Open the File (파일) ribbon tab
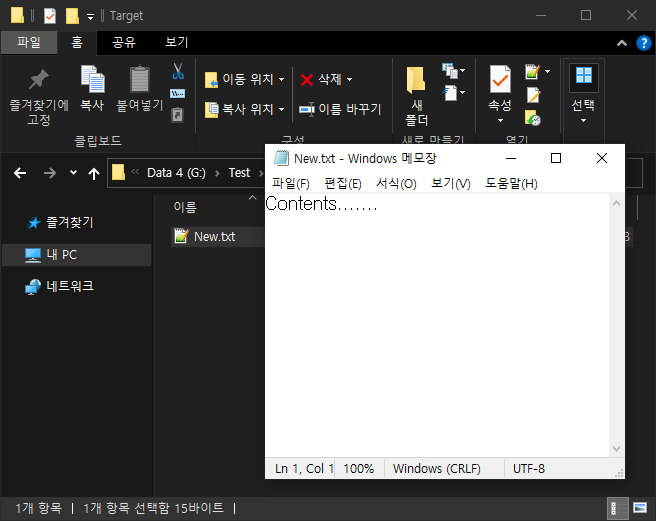 click(x=29, y=42)
